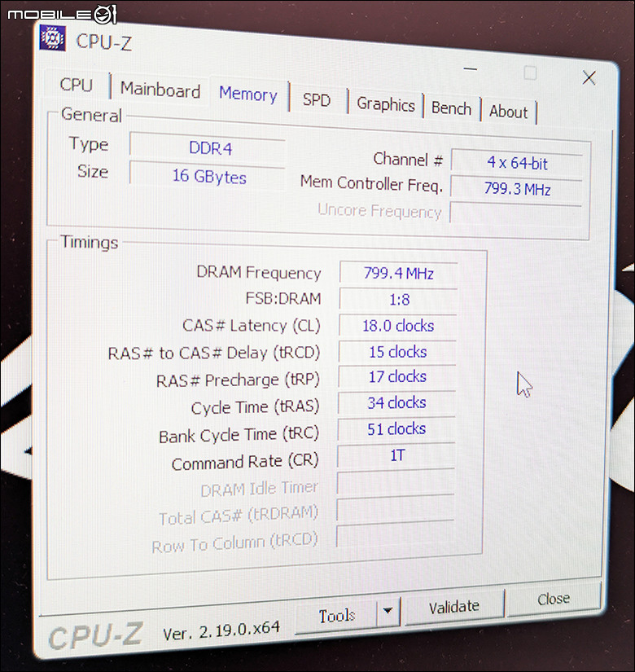Image resolution: width=635 pixels, height=672 pixels.
Task: Close the CPU-Z window with X
Action: pyautogui.click(x=589, y=78)
